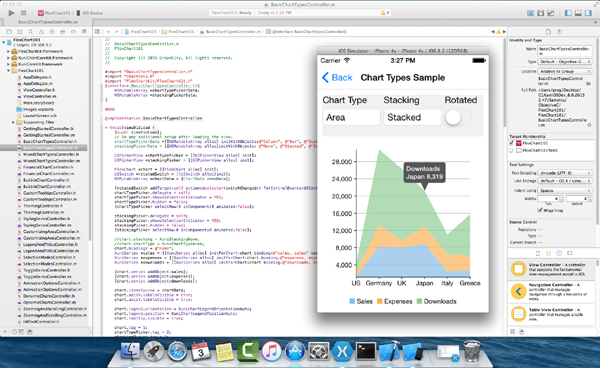Select BasicChartTypesController.m tab at top
The width and height of the screenshot is (600, 368).
tap(48, 22)
